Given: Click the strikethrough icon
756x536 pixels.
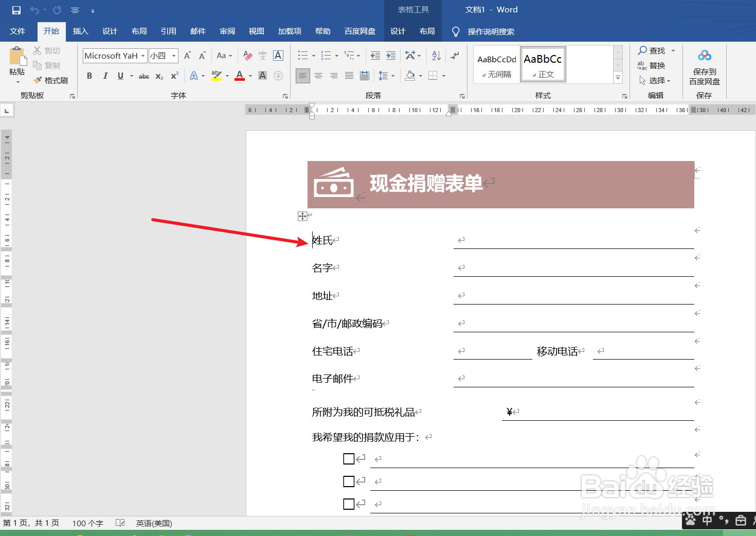Looking at the screenshot, I should 143,76.
